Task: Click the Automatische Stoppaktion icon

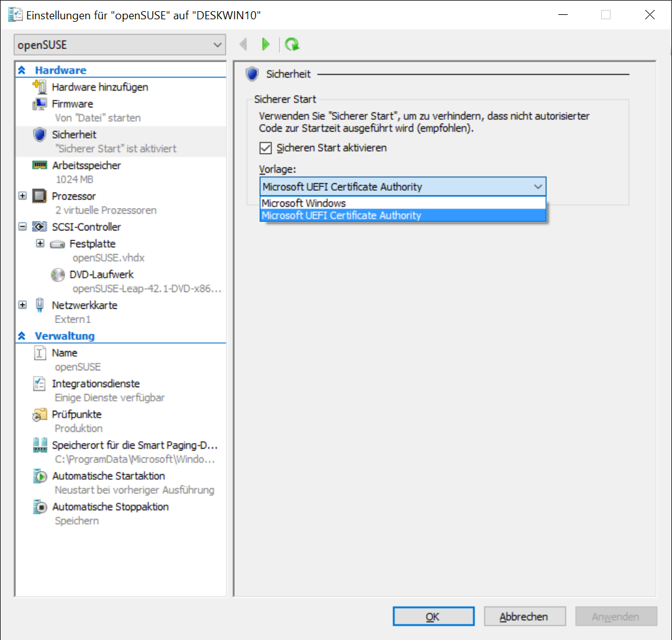Action: pyautogui.click(x=40, y=506)
